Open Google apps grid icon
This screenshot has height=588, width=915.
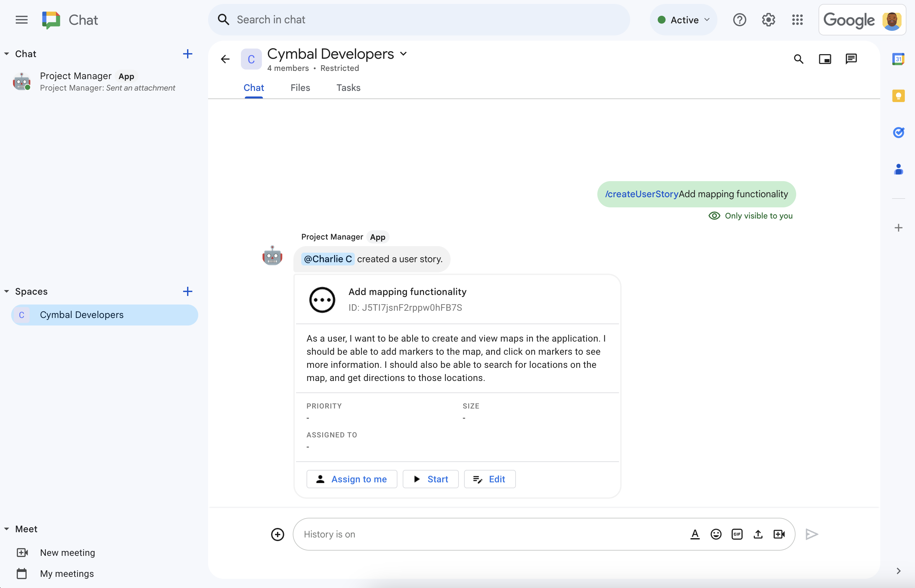click(799, 20)
